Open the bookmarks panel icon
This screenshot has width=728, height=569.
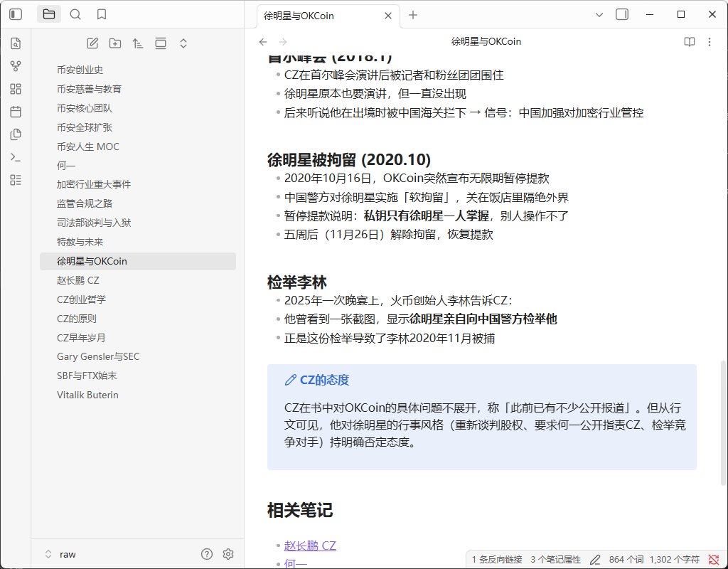(x=102, y=14)
